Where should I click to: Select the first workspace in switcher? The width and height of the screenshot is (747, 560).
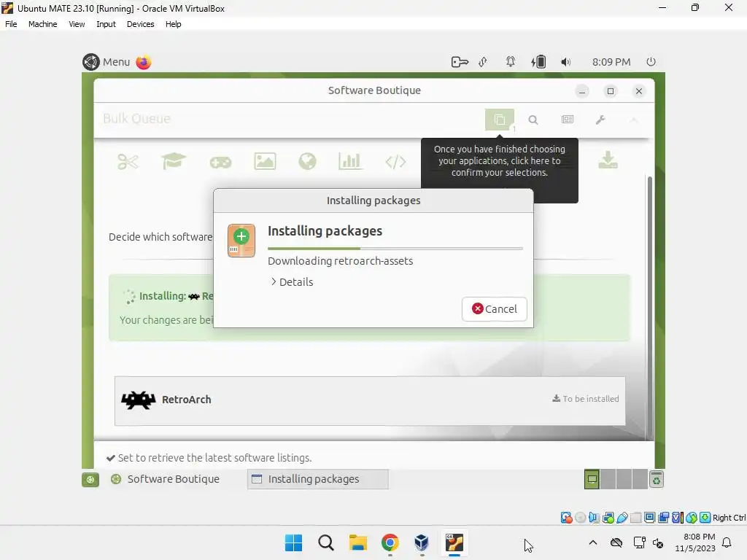(592, 479)
